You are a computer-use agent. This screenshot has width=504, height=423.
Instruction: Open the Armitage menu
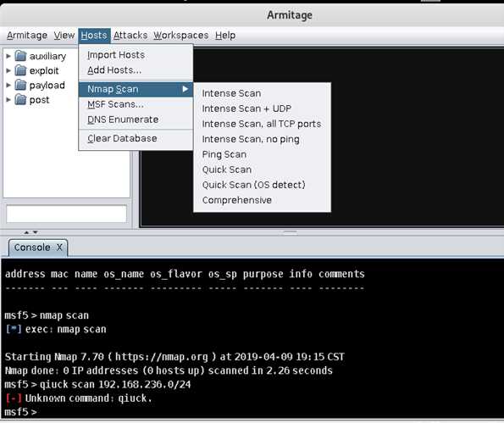27,36
